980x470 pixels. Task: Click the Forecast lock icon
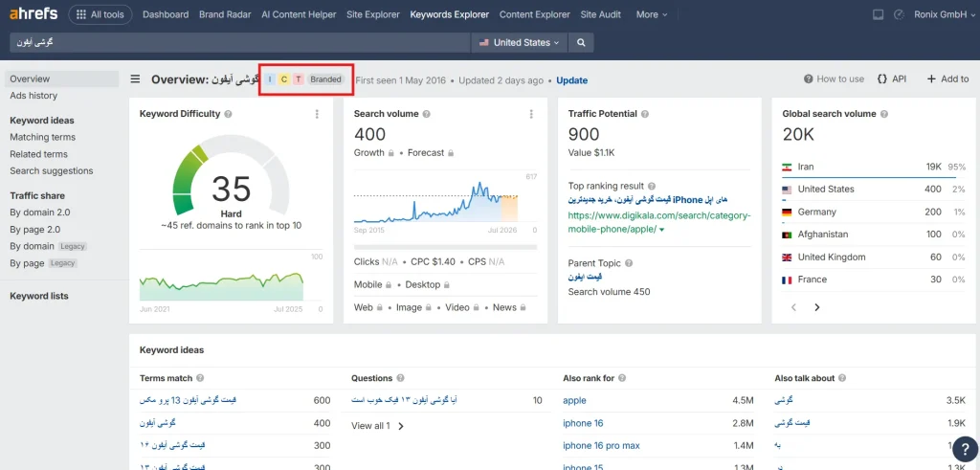[x=450, y=153]
